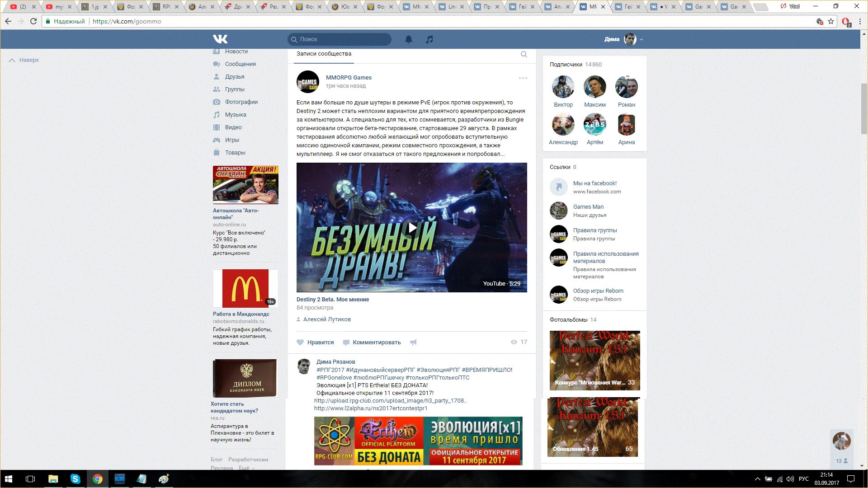Viewport: 868px width, 488px height.
Task: Open the Конкурс Мгновения War album
Action: tap(594, 361)
